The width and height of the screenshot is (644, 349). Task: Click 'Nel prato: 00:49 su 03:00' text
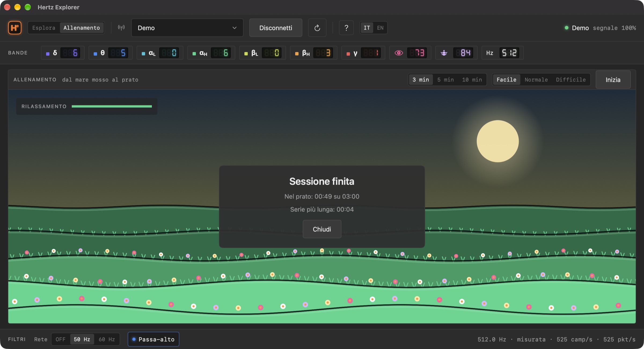[322, 196]
